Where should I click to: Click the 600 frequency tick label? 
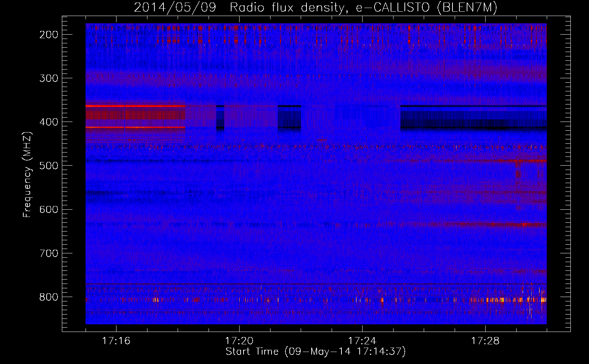pyautogui.click(x=49, y=209)
